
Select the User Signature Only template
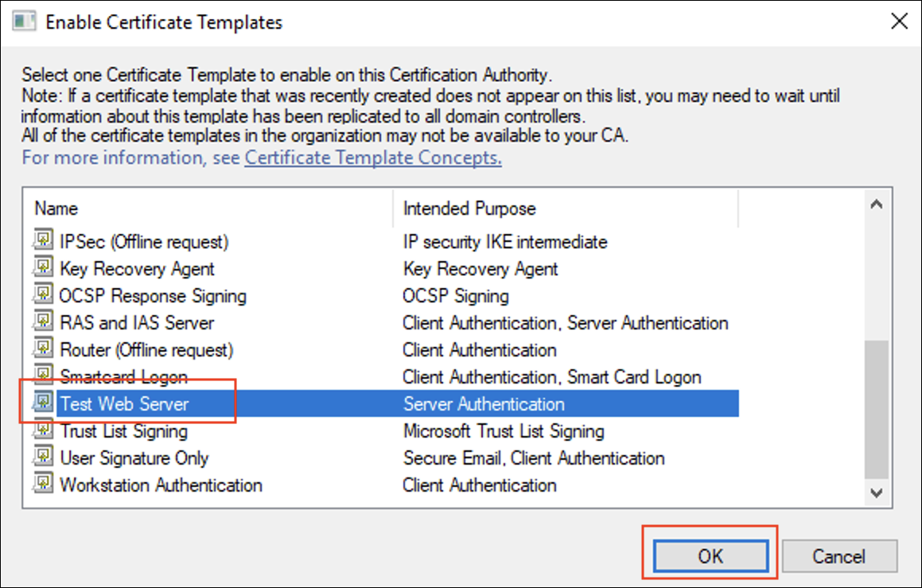(134, 458)
